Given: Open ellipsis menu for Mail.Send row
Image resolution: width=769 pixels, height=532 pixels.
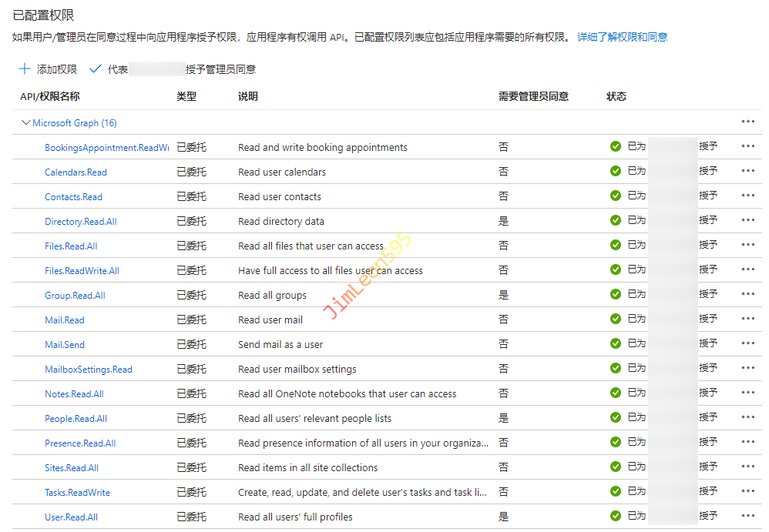Looking at the screenshot, I should [x=747, y=343].
